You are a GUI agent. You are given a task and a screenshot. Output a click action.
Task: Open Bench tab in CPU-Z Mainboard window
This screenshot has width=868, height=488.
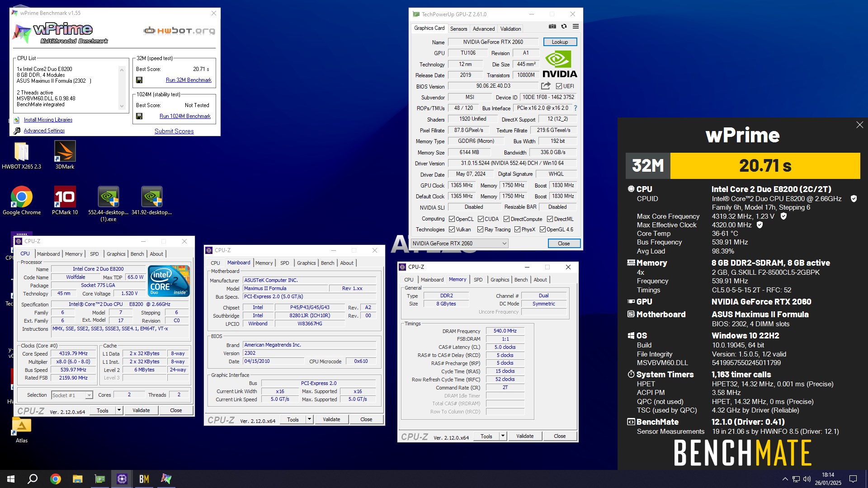328,263
